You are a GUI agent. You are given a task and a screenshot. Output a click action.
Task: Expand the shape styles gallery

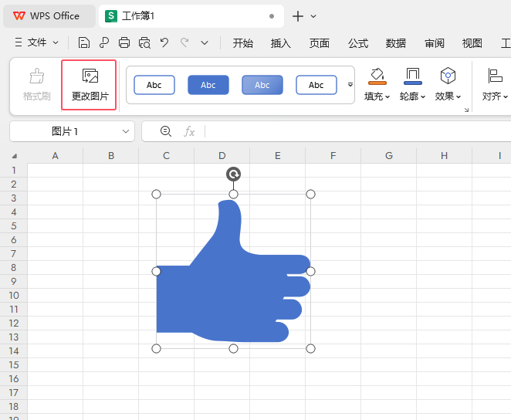pos(350,85)
